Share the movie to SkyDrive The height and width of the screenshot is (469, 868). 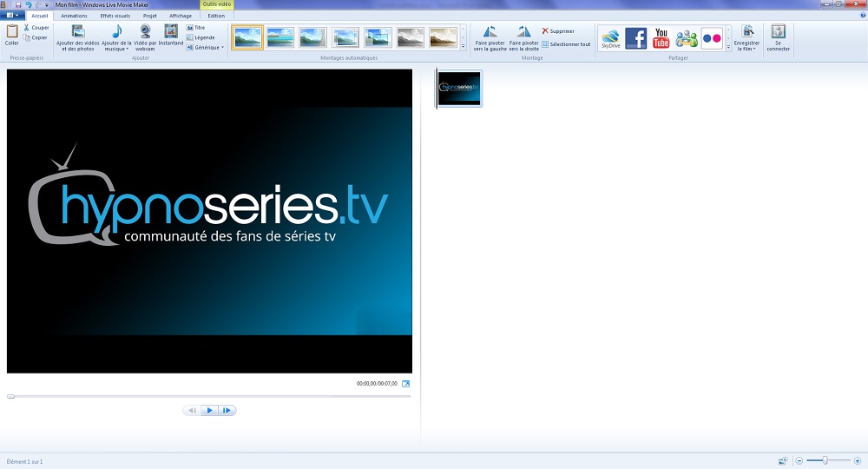[x=610, y=38]
